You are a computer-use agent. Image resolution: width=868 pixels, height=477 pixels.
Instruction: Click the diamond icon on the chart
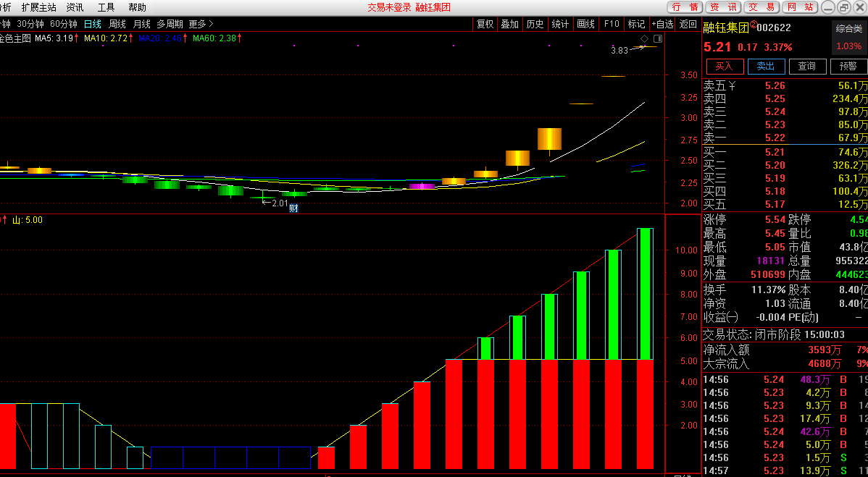[644, 38]
